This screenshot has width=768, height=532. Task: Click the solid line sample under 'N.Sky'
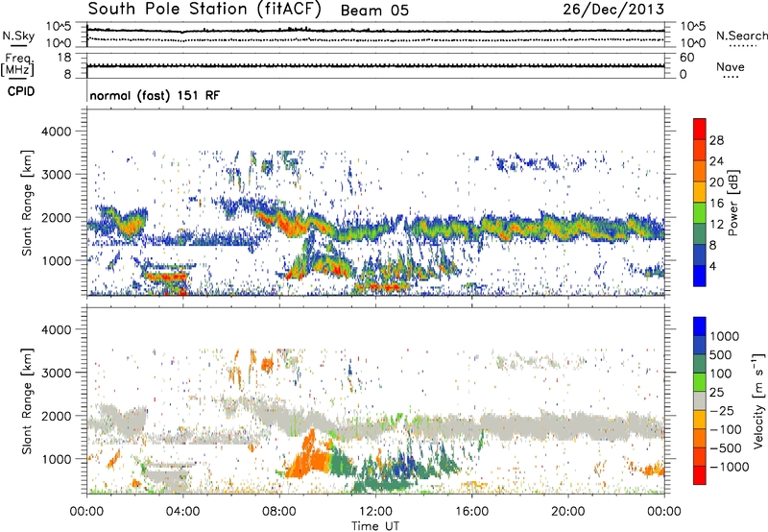[18, 46]
